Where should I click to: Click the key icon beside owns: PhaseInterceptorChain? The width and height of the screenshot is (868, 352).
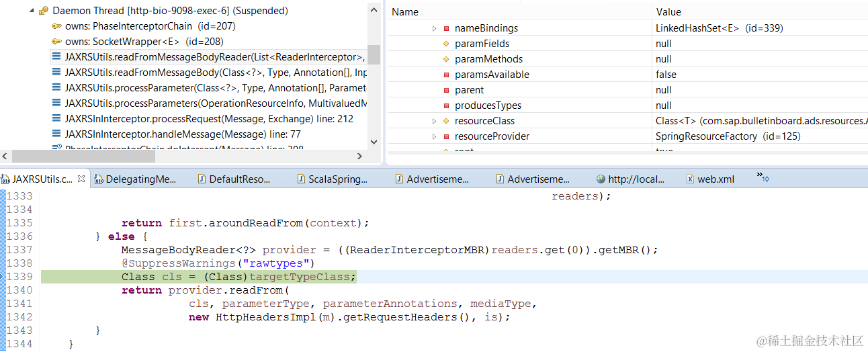coord(57,26)
